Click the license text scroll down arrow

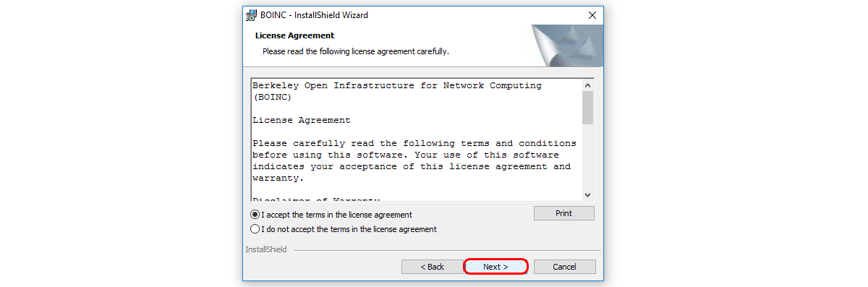587,195
